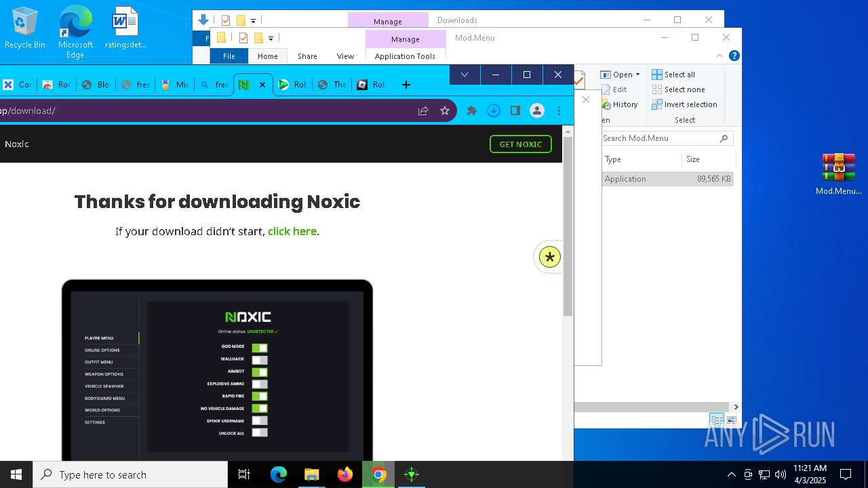Viewport: 868px width, 488px height.
Task: Click the search magnifier in Mod.Menu search box
Action: pos(724,138)
